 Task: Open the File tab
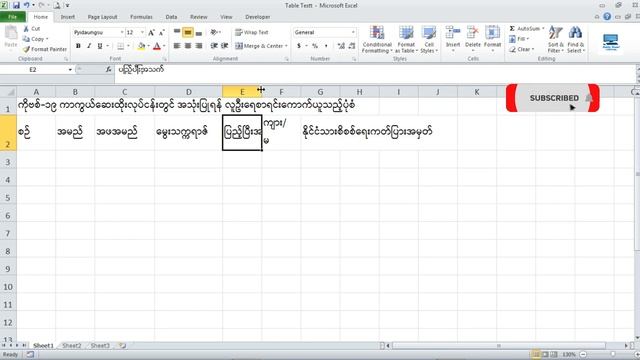click(x=13, y=17)
